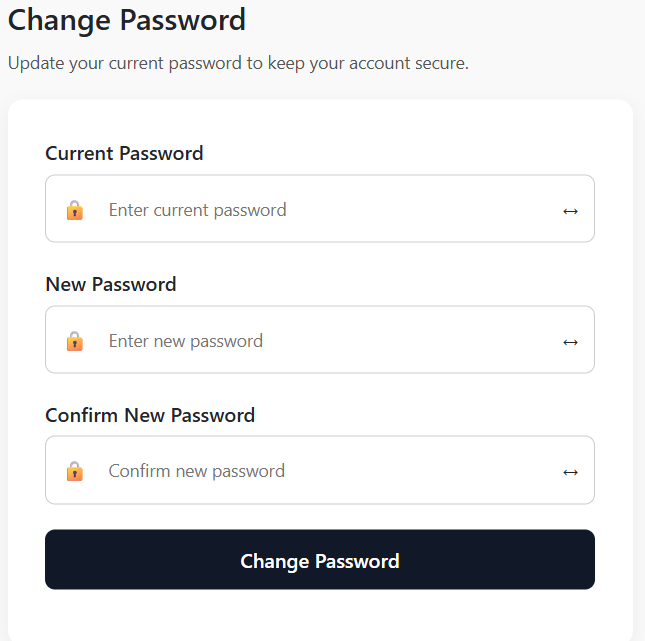Click the 'Confirm New Password' field label

(x=150, y=415)
